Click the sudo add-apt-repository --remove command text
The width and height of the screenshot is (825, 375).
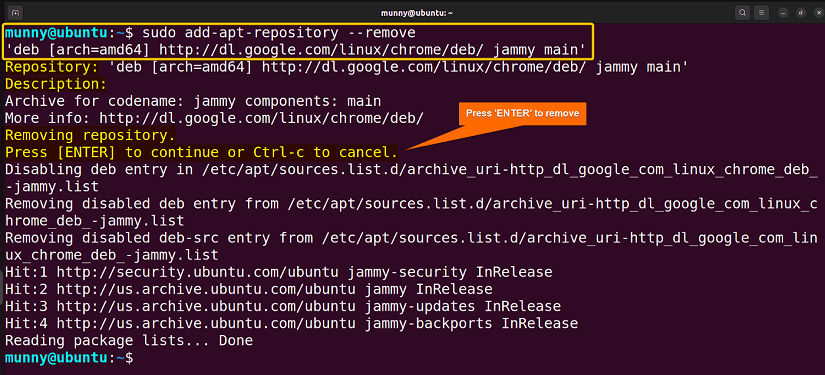(x=279, y=33)
